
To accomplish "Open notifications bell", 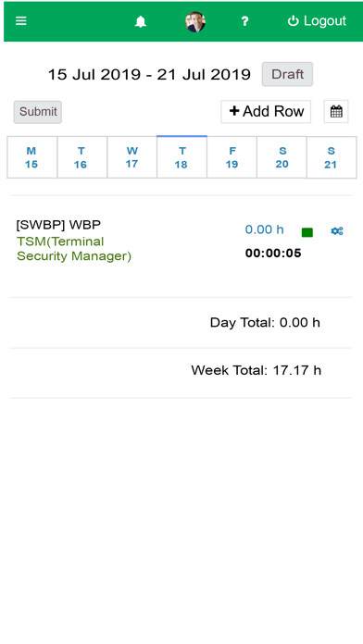I will point(141,21).
